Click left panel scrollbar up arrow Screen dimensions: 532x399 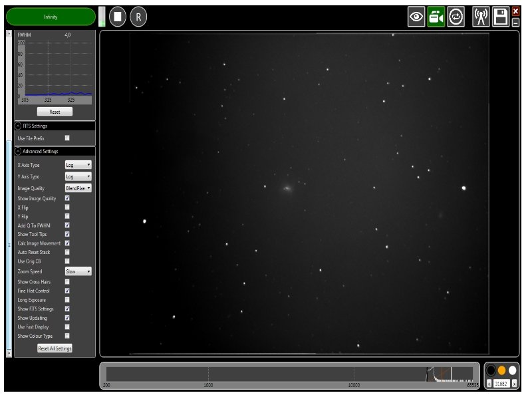click(x=9, y=33)
